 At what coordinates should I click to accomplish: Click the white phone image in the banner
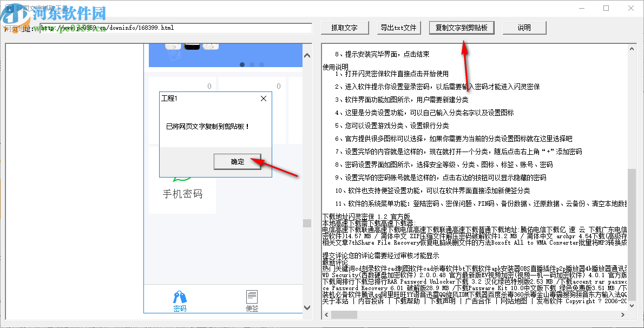(173, 46)
